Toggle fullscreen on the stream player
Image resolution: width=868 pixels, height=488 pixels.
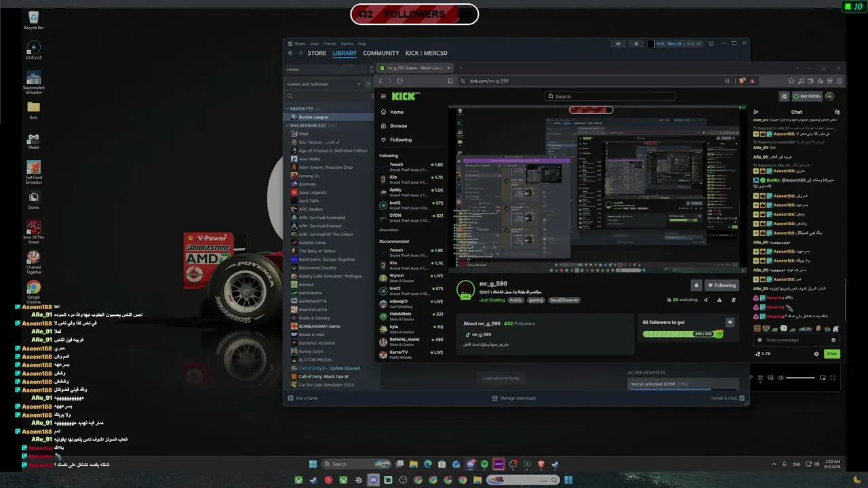click(833, 378)
